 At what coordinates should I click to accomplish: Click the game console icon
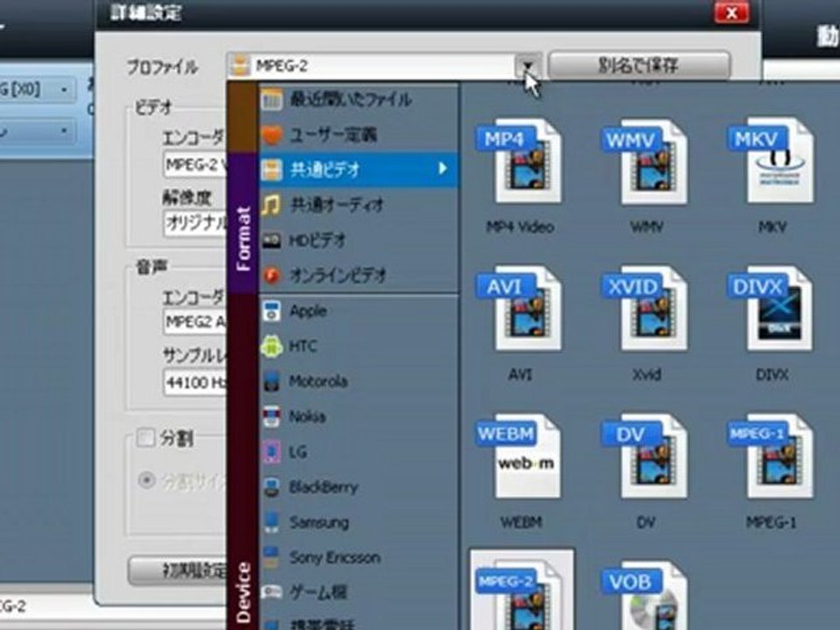(x=271, y=591)
